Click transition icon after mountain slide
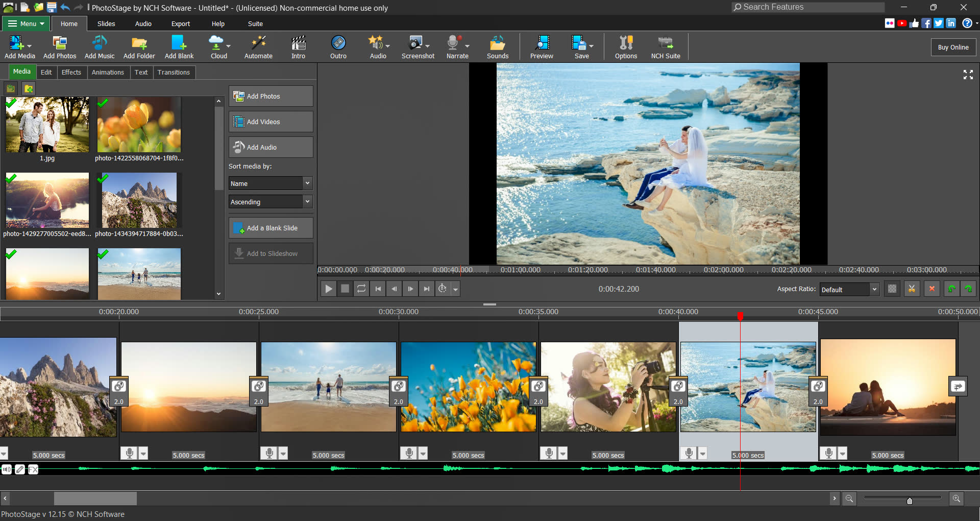Image resolution: width=980 pixels, height=521 pixels. 119,392
